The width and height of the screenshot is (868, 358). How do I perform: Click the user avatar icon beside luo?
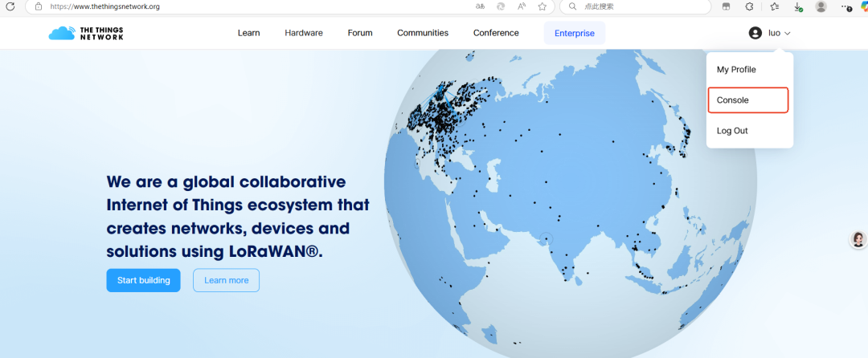pos(755,33)
